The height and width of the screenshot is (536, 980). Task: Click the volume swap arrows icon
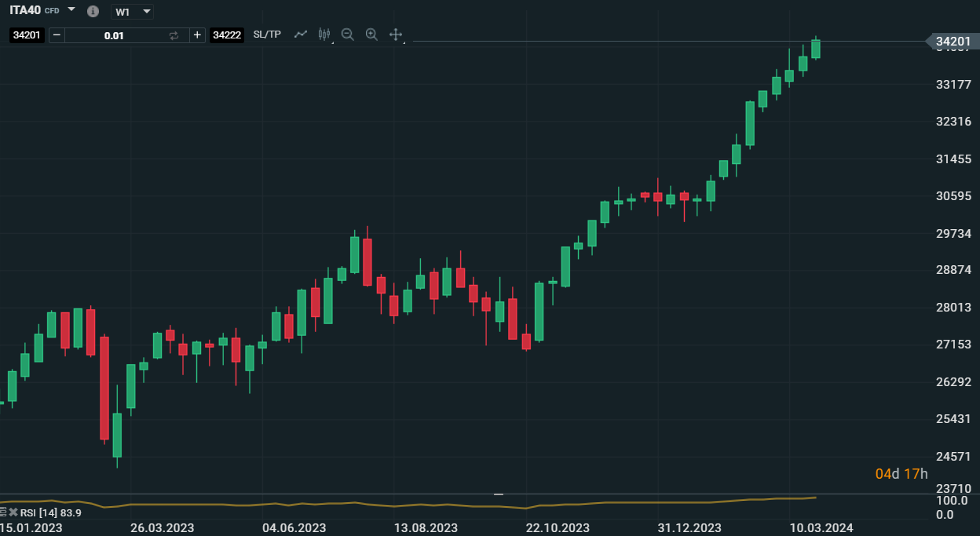click(x=174, y=35)
